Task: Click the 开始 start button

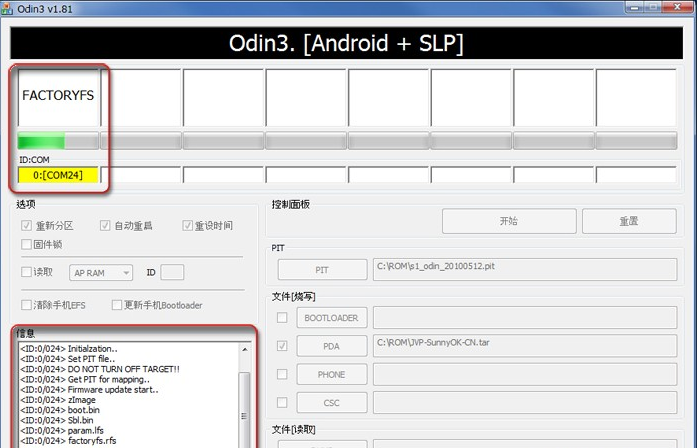Action: [509, 221]
